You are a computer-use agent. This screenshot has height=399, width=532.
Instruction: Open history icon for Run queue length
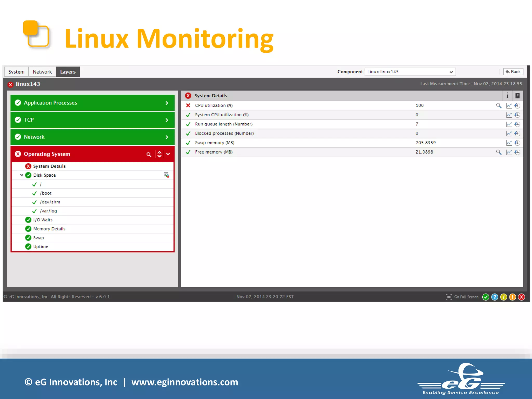click(517, 124)
